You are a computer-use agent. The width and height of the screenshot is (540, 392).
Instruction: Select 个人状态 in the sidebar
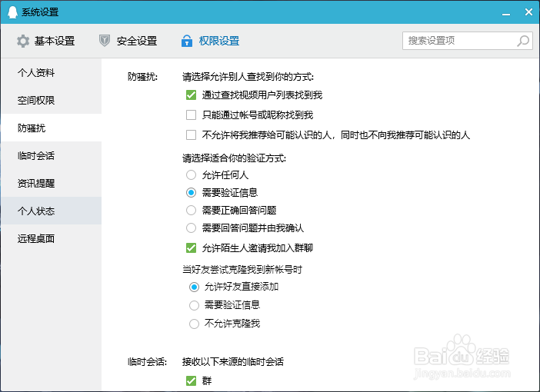52,211
